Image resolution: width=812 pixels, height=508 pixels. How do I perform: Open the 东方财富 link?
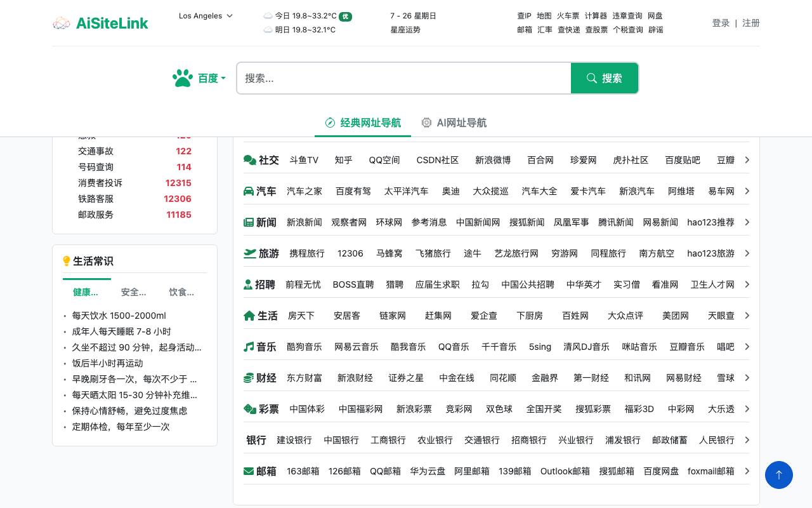304,378
